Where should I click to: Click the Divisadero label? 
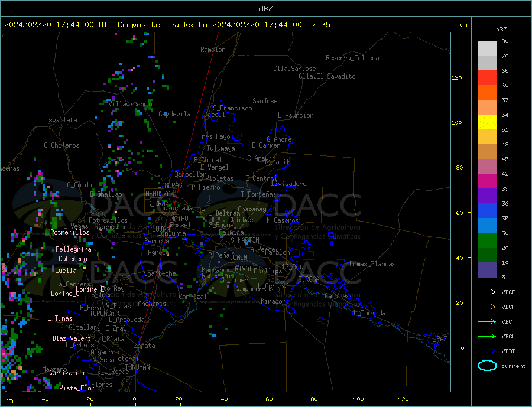point(288,184)
